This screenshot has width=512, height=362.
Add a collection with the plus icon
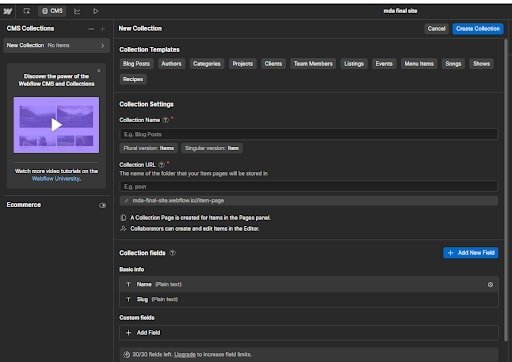pos(102,29)
